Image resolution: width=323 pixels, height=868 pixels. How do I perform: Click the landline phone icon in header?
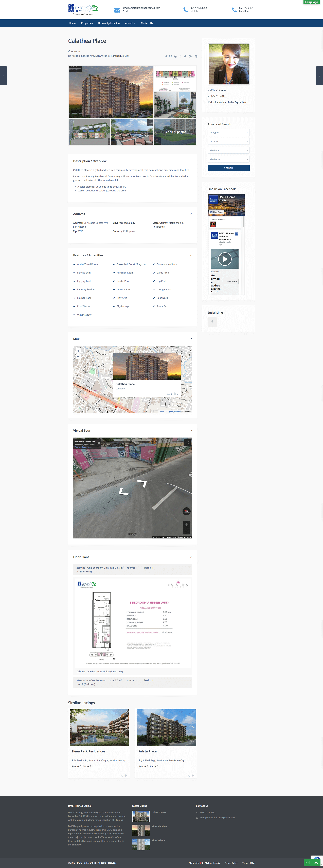[234, 10]
